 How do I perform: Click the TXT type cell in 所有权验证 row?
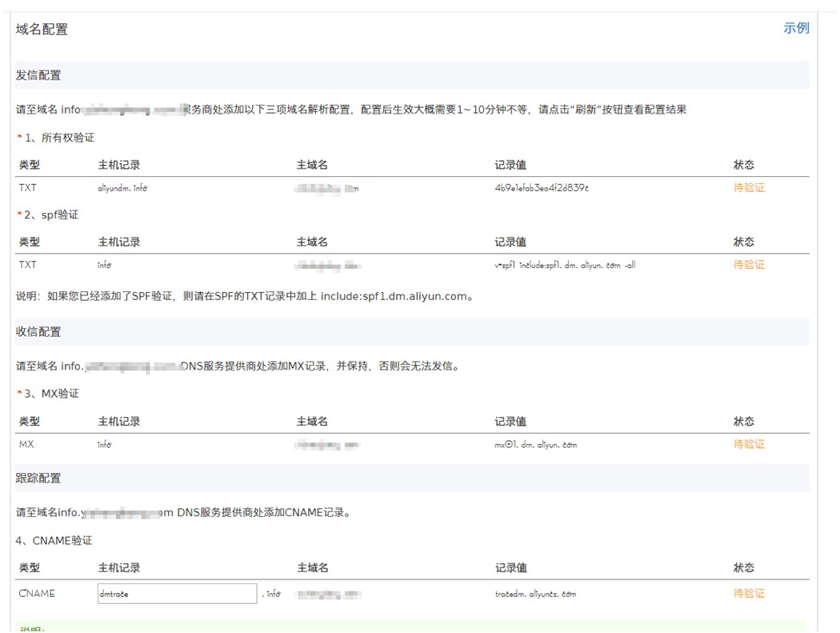[x=28, y=188]
